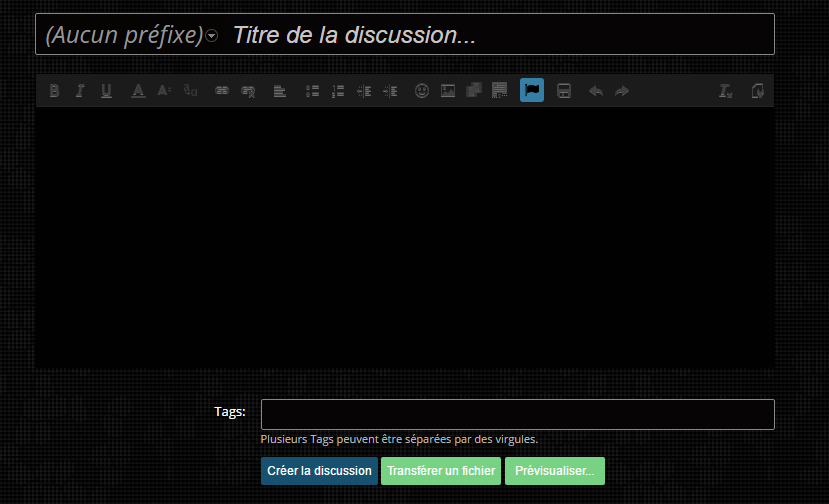Remove link with the unlink icon
Screen dimensions: 829x504
248,91
